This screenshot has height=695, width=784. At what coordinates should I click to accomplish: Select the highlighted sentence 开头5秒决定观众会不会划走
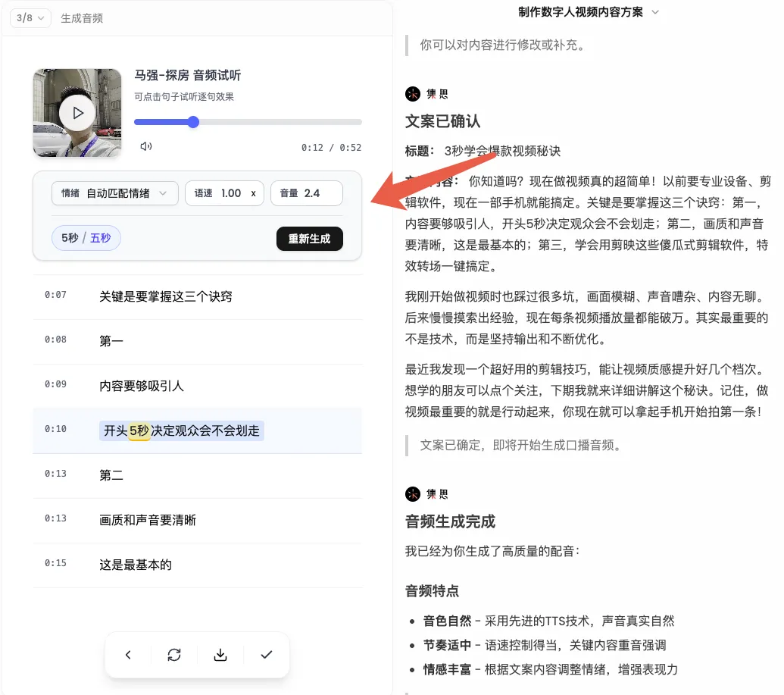click(x=182, y=430)
